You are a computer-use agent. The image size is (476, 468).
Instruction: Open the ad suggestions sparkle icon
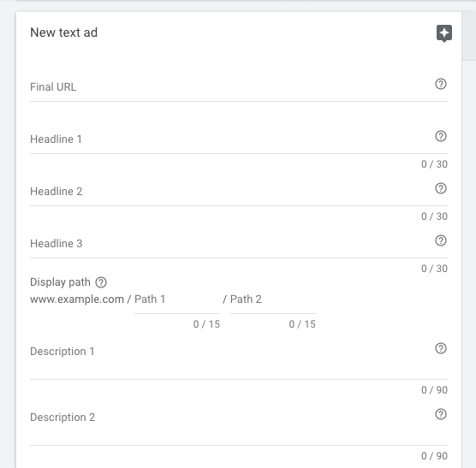tap(444, 33)
